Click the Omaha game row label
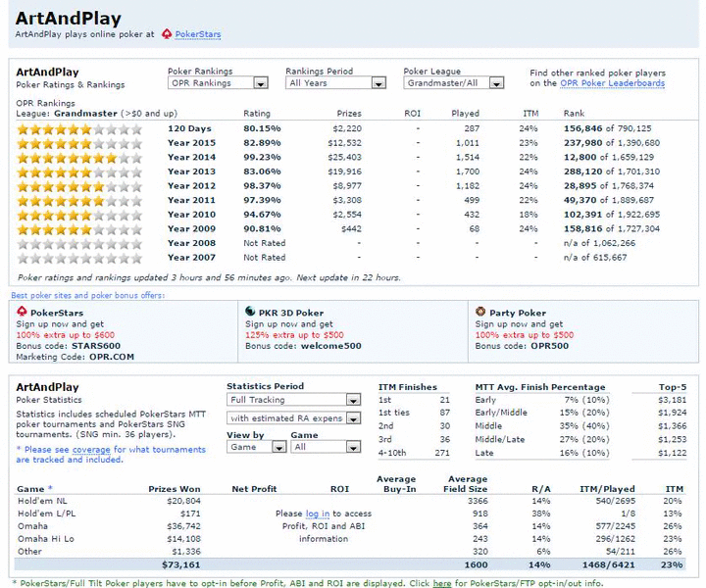706x588 pixels. tap(32, 526)
